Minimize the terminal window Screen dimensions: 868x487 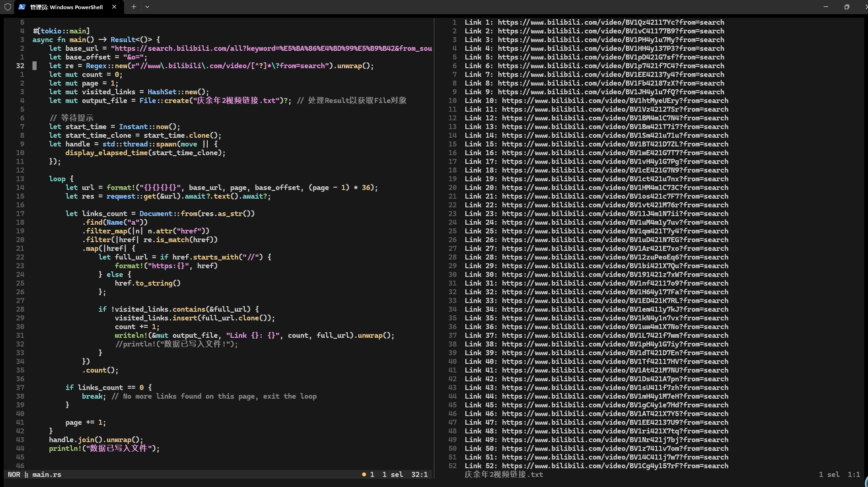click(826, 7)
